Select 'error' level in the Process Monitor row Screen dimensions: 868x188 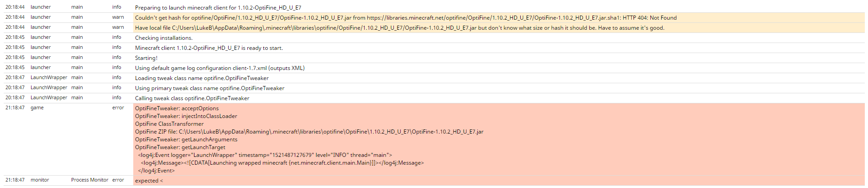[x=118, y=180]
